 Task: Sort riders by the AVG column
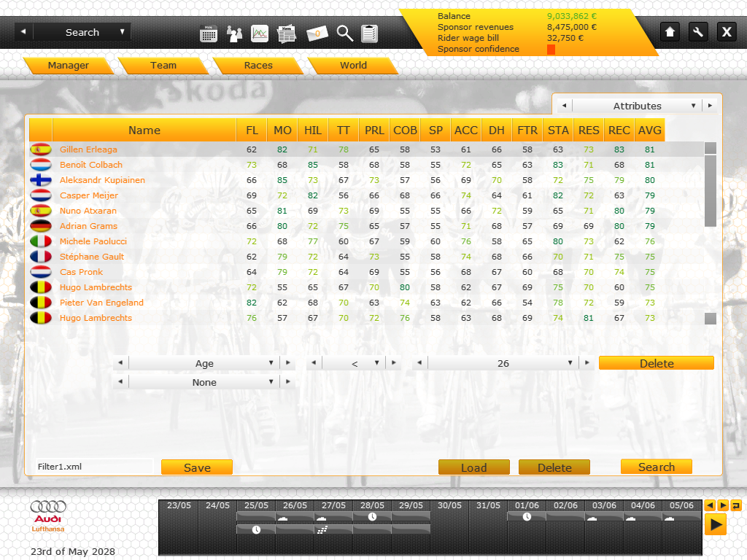click(x=649, y=131)
